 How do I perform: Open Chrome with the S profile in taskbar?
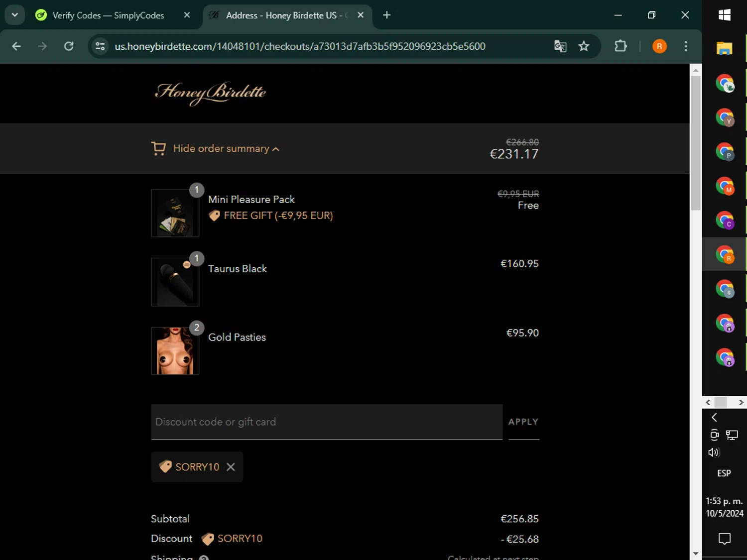pyautogui.click(x=725, y=289)
